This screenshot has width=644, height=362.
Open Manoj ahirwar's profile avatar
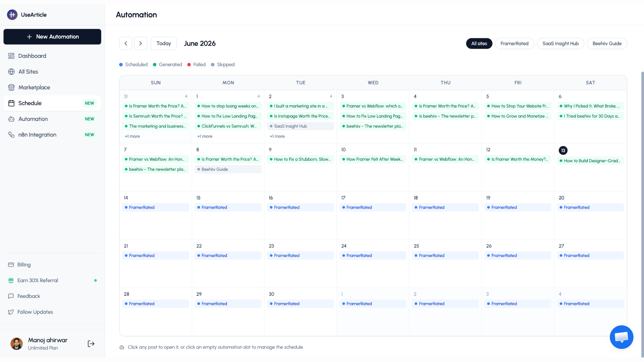tap(16, 344)
